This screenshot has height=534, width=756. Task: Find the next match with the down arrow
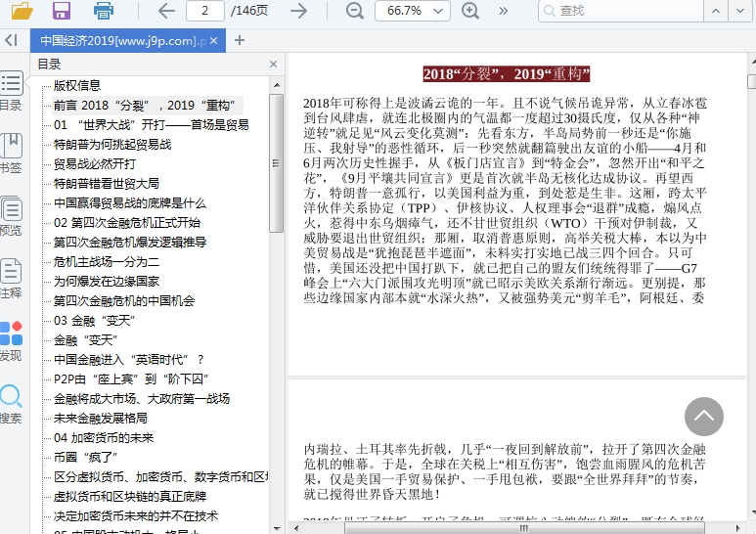tap(740, 11)
